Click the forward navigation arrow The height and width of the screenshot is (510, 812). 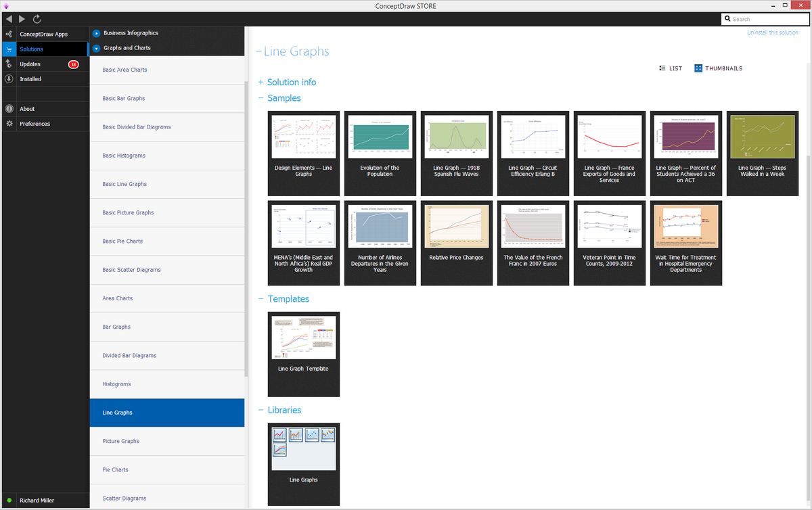(x=22, y=19)
